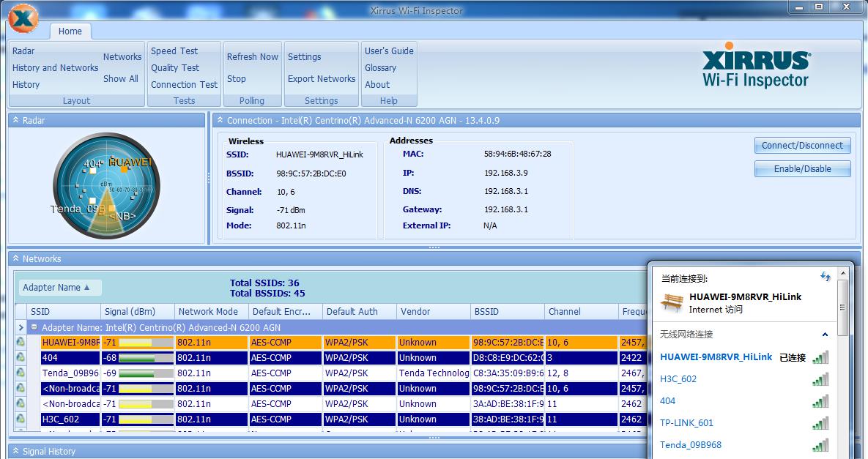Expand the Signal History panel
This screenshot has width=868, height=459.
tap(15, 451)
